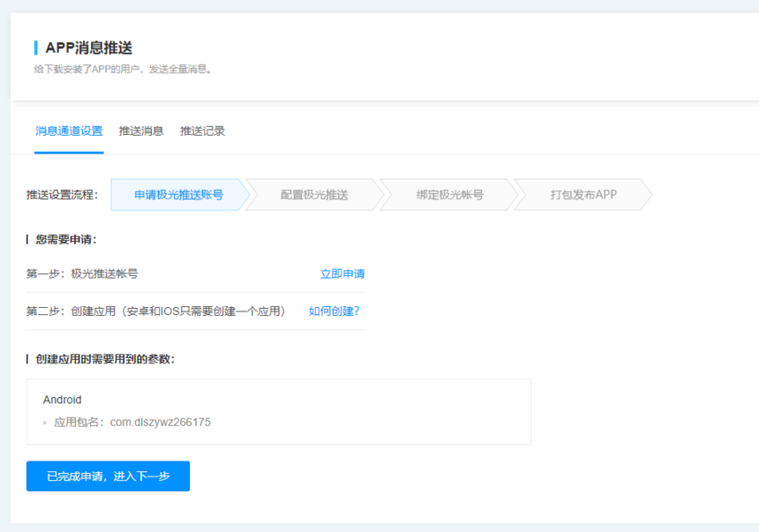Go to the 推送记录 tab
Screen dimensions: 759x532
click(x=203, y=131)
